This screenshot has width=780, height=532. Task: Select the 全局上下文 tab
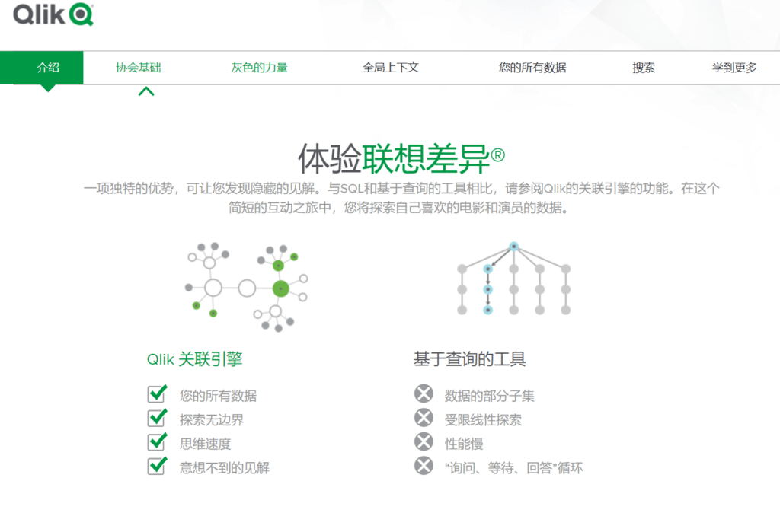(x=391, y=68)
